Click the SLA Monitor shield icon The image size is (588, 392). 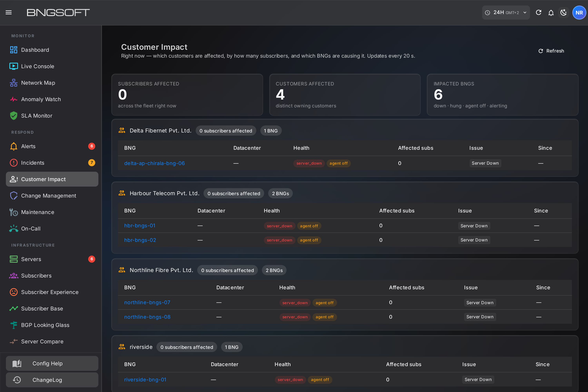(14, 116)
